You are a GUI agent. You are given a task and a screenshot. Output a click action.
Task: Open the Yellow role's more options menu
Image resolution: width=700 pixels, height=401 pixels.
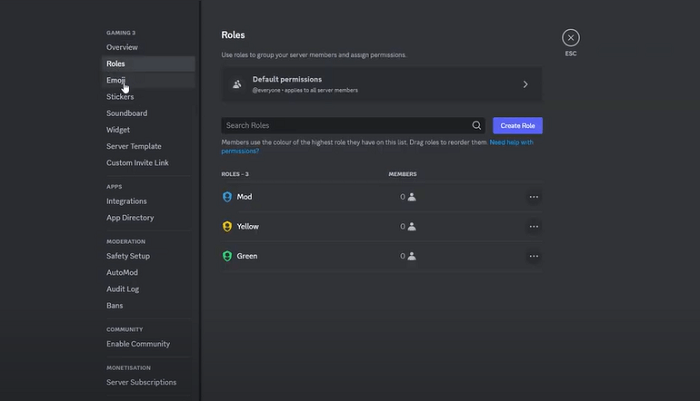click(533, 226)
